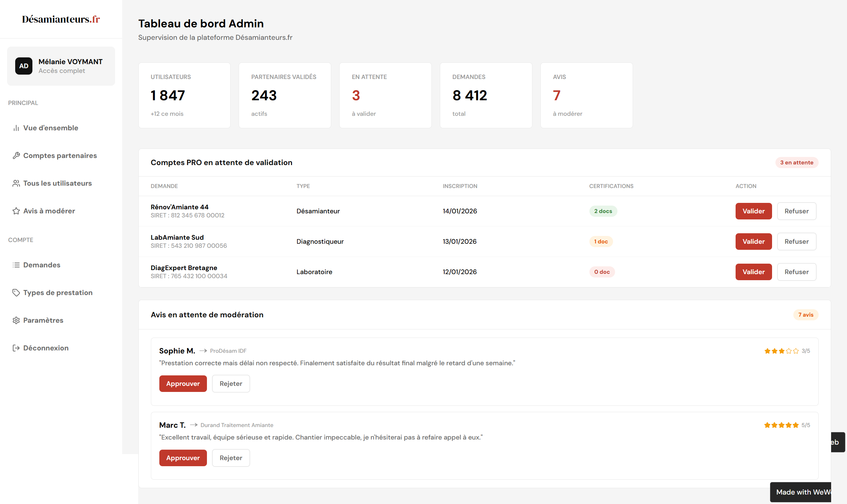The width and height of the screenshot is (847, 504).
Task: Go to Comptes partenaires
Action: tap(61, 156)
